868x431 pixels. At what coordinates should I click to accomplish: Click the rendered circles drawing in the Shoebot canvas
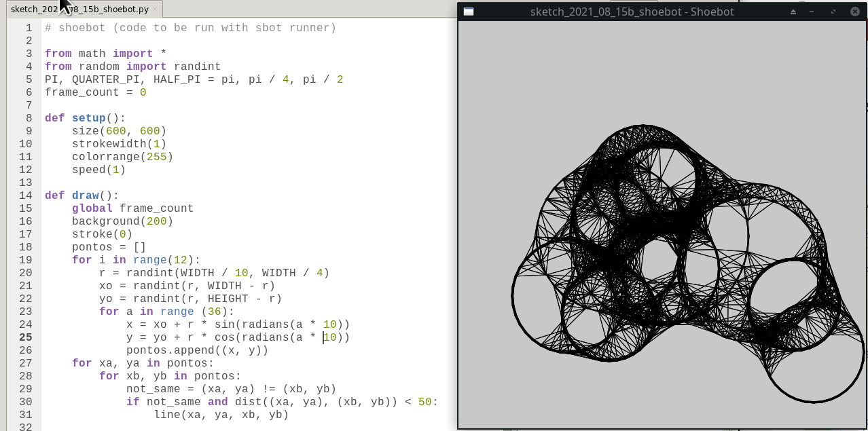[x=687, y=265]
